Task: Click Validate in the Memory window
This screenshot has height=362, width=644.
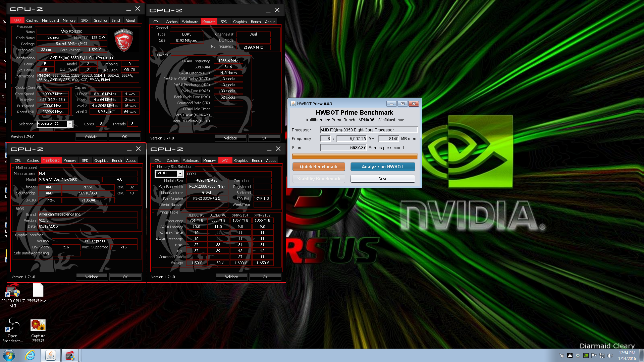Action: (230, 138)
